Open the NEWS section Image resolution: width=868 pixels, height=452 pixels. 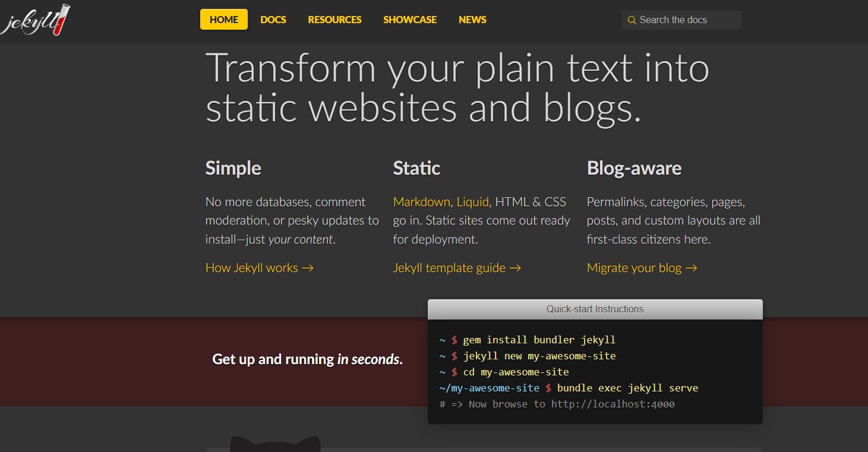pos(472,20)
